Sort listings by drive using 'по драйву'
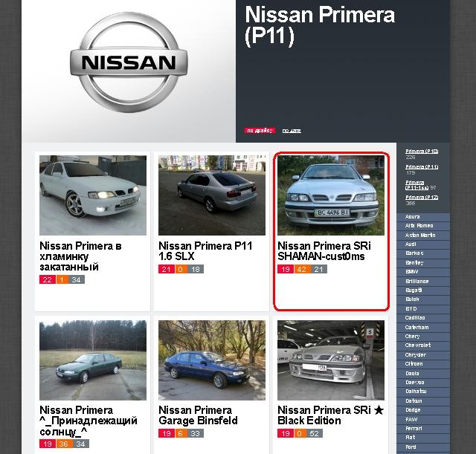 (260, 131)
